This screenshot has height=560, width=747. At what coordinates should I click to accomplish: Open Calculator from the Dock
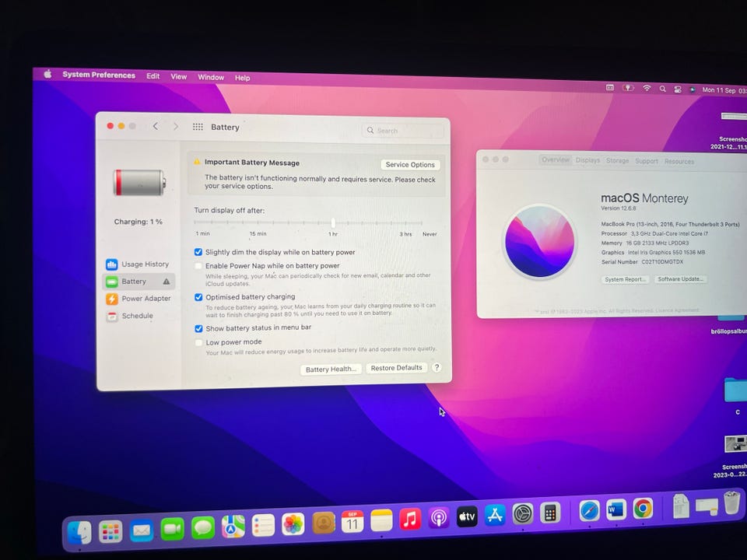(x=550, y=513)
